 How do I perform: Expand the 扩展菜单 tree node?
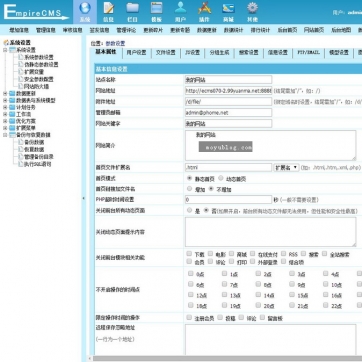(5, 128)
